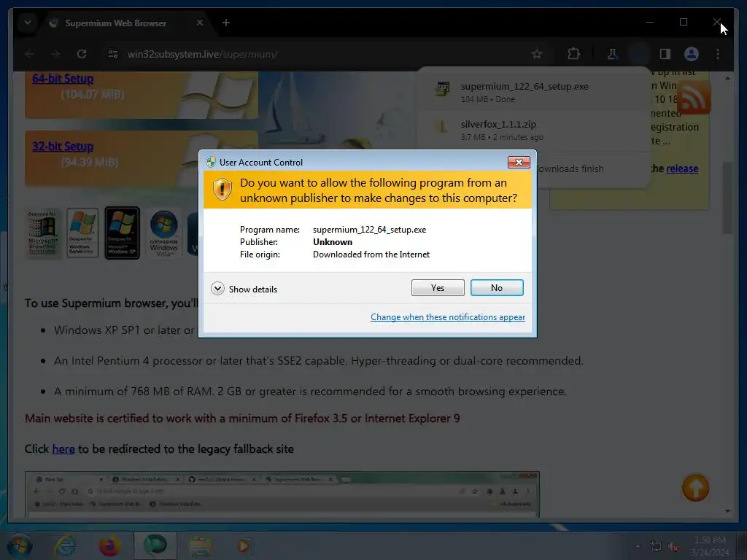The height and width of the screenshot is (560, 747).
Task: Click the muted volume tray icon
Action: click(673, 547)
